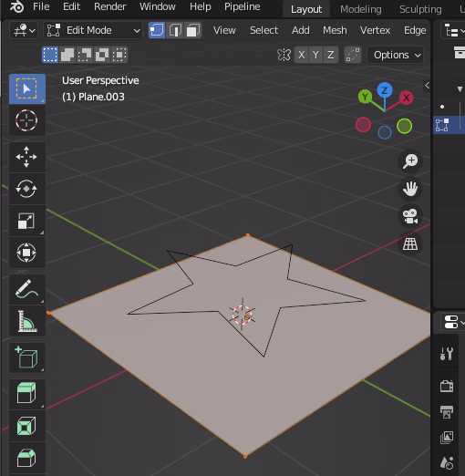Screen dimensions: 465x476
Task: Open the Mesh menu
Action: click(335, 30)
